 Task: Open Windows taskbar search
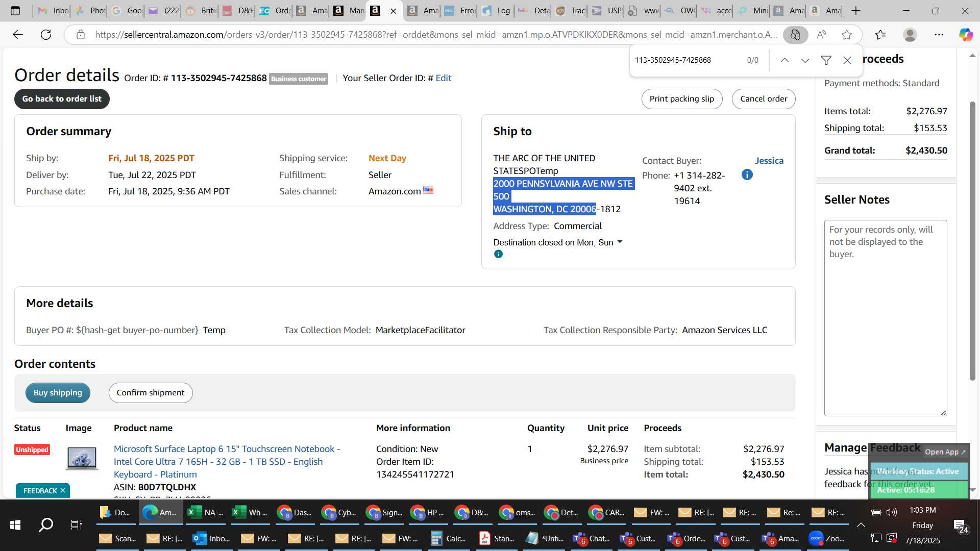coord(46,524)
